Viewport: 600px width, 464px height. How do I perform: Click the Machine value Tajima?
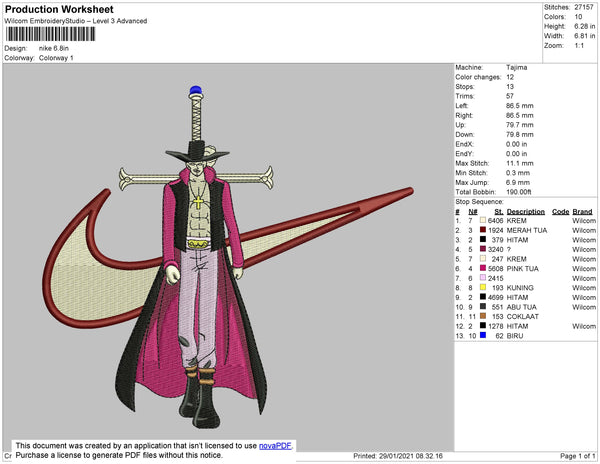(517, 67)
